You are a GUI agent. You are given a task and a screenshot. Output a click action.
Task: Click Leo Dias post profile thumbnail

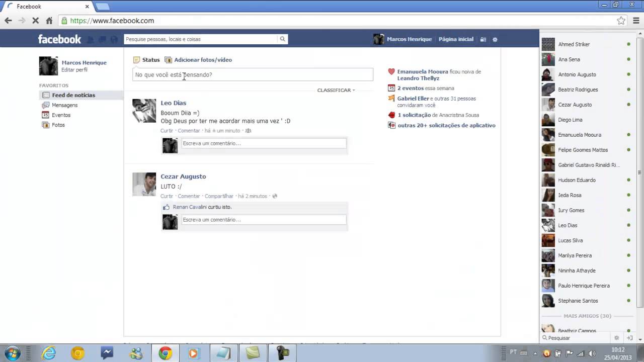[144, 111]
